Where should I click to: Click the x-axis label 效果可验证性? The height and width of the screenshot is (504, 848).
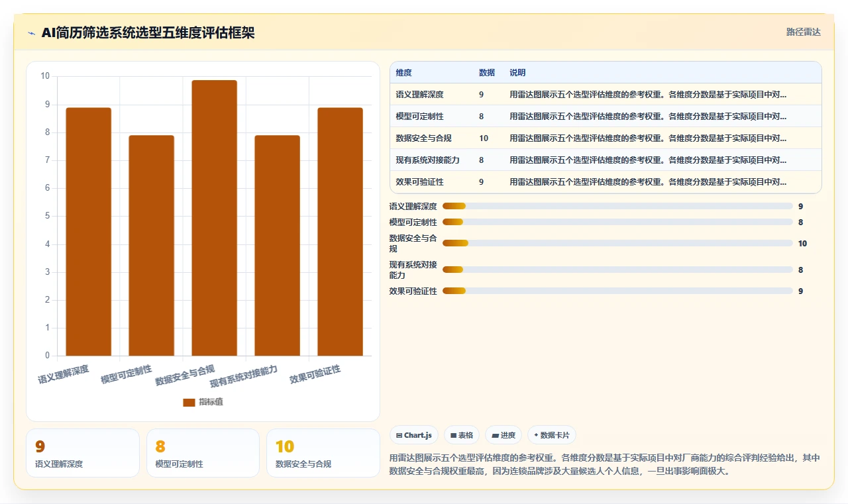[315, 374]
